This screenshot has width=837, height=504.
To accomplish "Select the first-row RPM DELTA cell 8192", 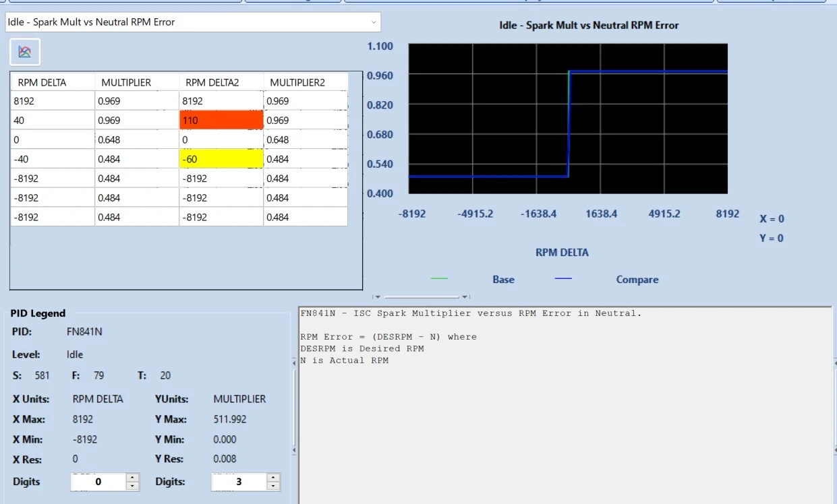I will [53, 101].
